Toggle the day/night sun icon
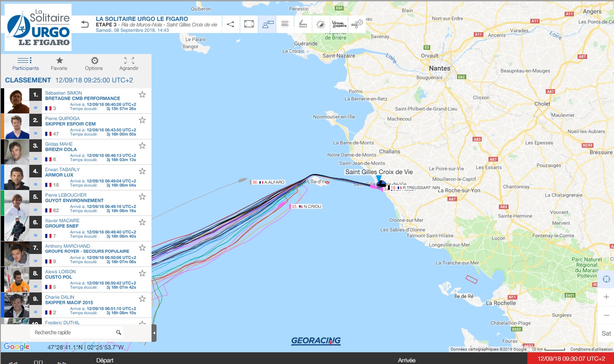Screen dimensions: 614x364 pos(321,24)
